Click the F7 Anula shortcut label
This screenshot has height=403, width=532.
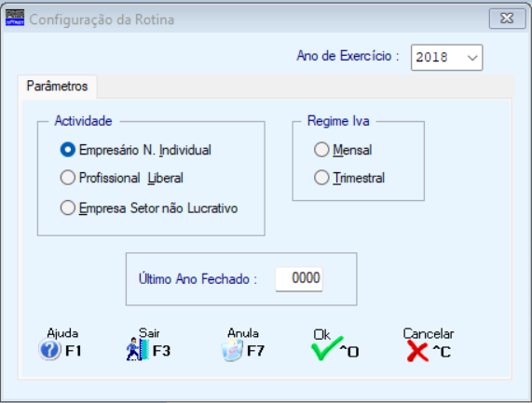tap(255, 351)
